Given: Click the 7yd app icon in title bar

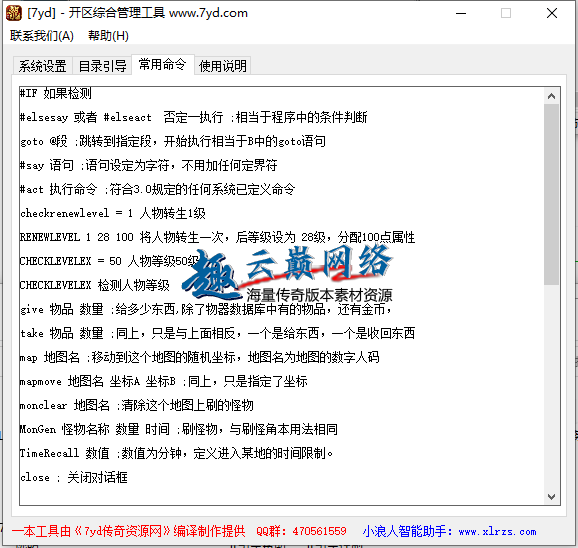Looking at the screenshot, I should point(14,13).
